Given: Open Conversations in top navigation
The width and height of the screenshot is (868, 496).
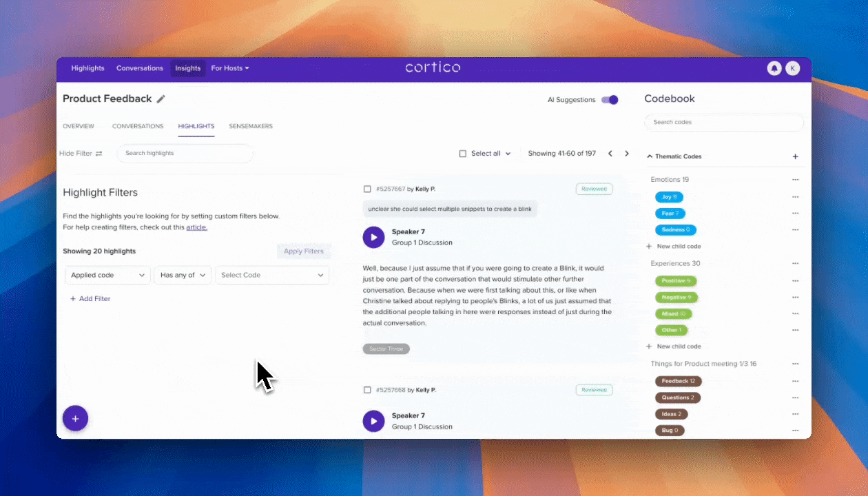Looking at the screenshot, I should pyautogui.click(x=140, y=68).
